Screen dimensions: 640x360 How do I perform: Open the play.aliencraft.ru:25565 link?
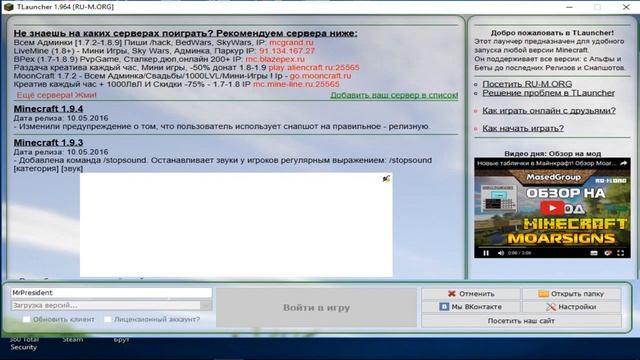coord(314,67)
